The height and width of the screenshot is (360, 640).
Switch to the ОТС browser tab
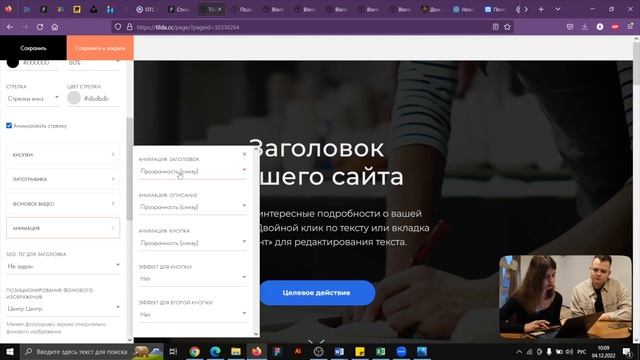[147, 9]
